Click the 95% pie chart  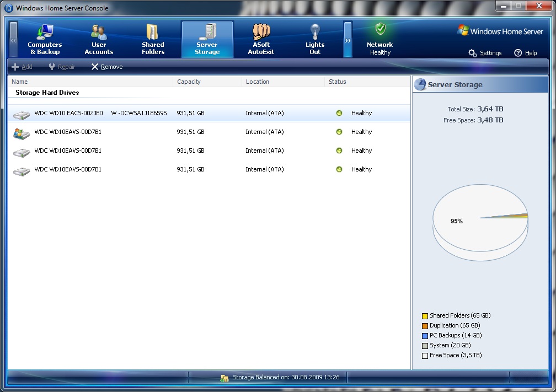[480, 222]
